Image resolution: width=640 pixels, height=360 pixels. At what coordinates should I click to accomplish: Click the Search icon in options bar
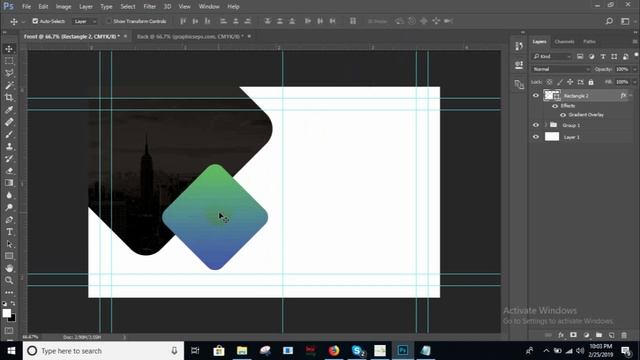coord(609,21)
